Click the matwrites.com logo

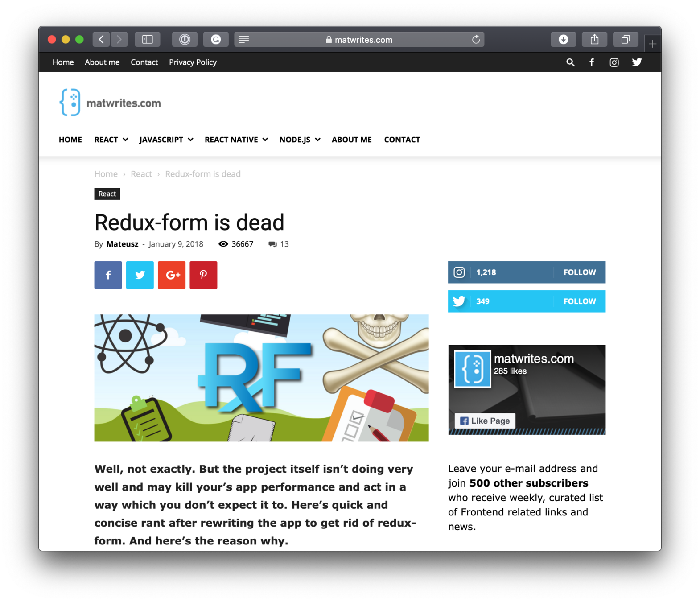pyautogui.click(x=110, y=103)
